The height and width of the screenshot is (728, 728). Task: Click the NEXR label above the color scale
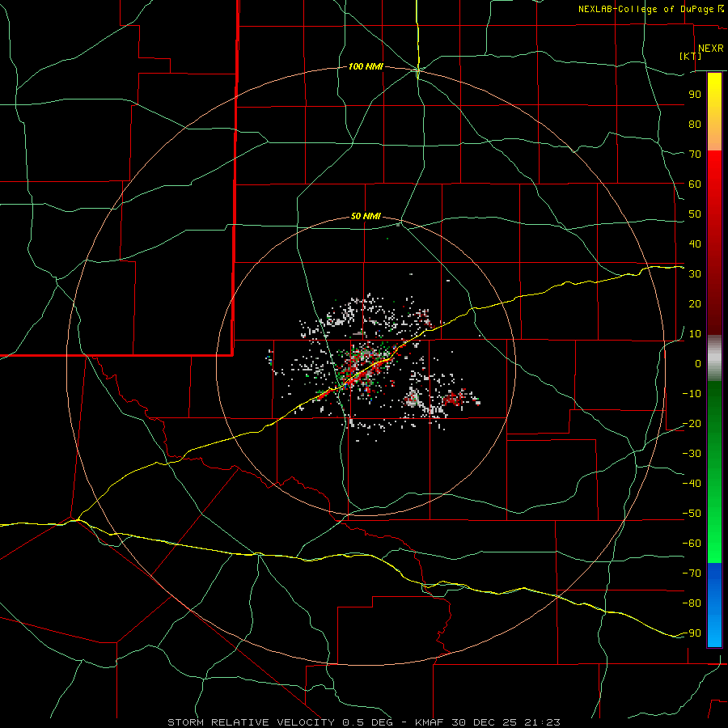click(x=711, y=49)
